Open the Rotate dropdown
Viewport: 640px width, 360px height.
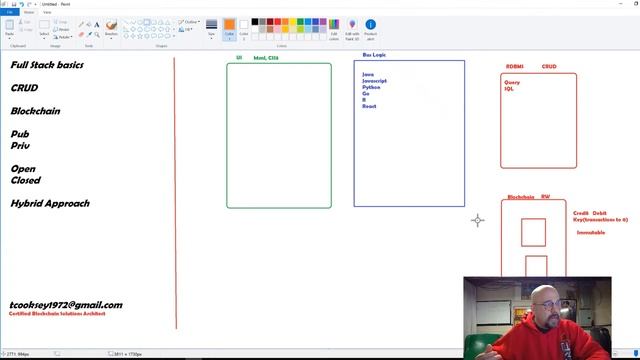coord(62,37)
